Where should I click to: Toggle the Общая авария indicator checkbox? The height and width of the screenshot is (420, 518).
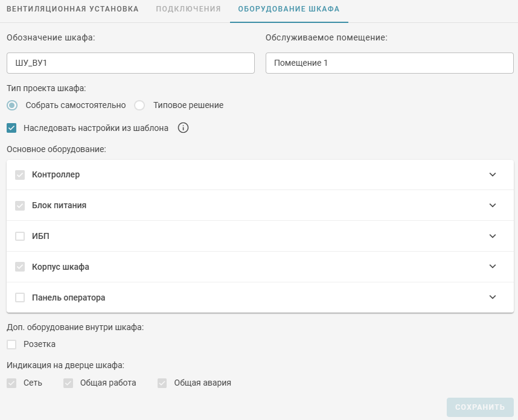click(162, 383)
